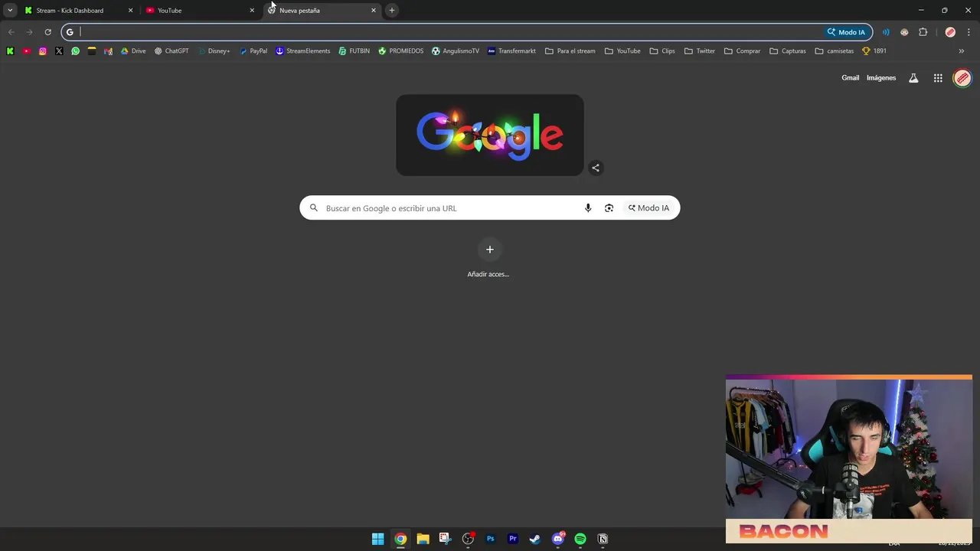The width and height of the screenshot is (980, 551).
Task: Expand the Clips bookmark folder
Action: point(662,51)
